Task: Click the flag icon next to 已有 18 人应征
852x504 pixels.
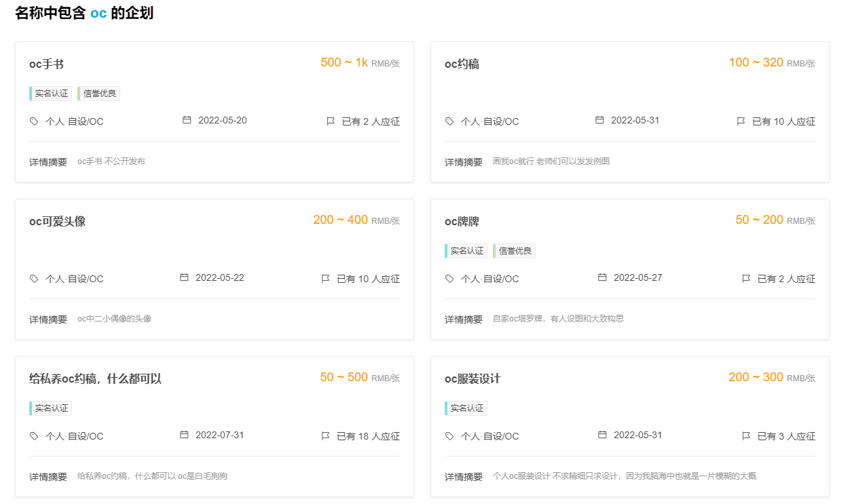Action: [x=325, y=436]
